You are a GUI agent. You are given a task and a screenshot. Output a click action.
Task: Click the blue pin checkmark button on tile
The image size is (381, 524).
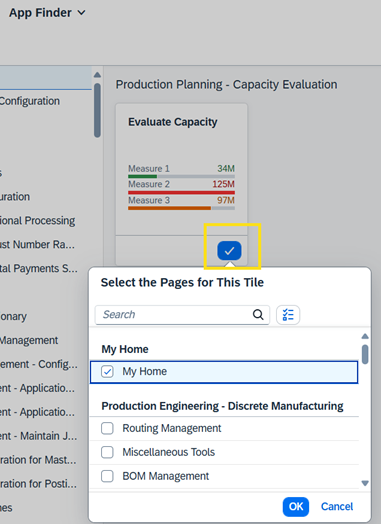point(229,251)
